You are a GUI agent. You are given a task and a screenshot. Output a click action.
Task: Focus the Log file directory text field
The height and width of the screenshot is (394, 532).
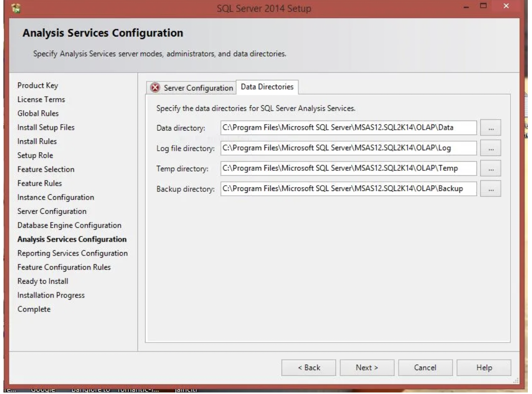pos(348,148)
